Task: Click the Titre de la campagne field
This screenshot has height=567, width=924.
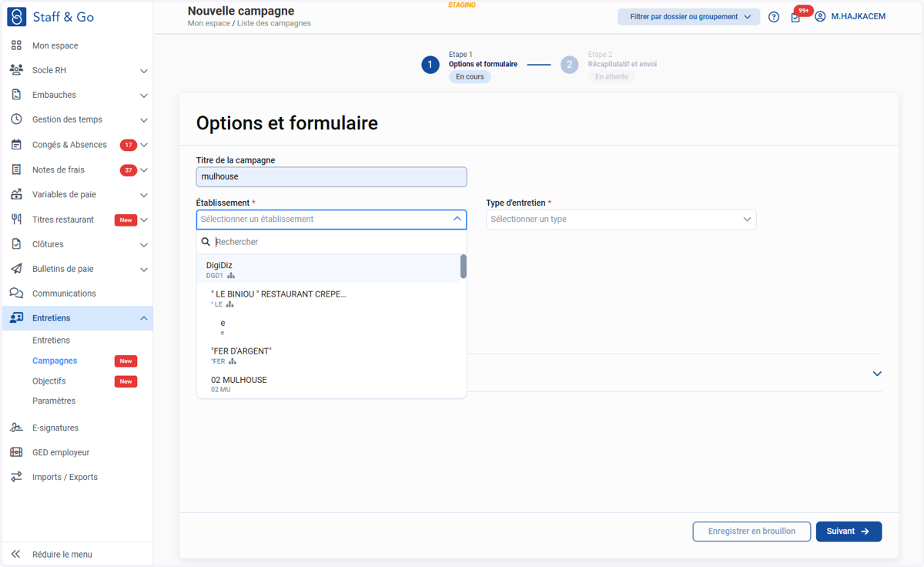Action: coord(331,176)
